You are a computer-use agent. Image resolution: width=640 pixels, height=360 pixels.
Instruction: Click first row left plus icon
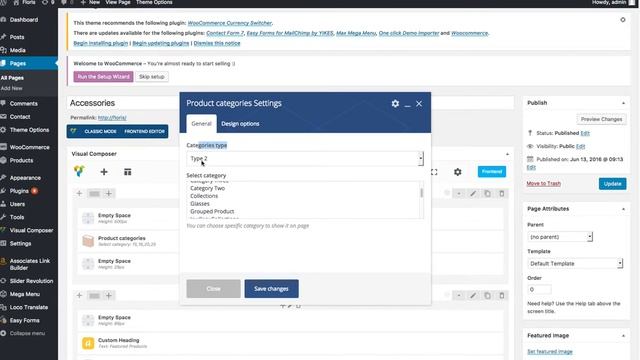coord(79,193)
